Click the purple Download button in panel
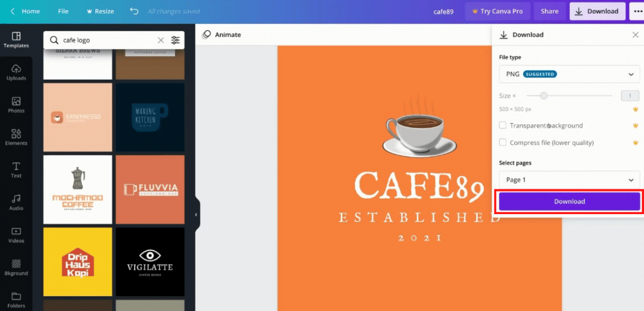644x311 pixels. click(x=569, y=201)
